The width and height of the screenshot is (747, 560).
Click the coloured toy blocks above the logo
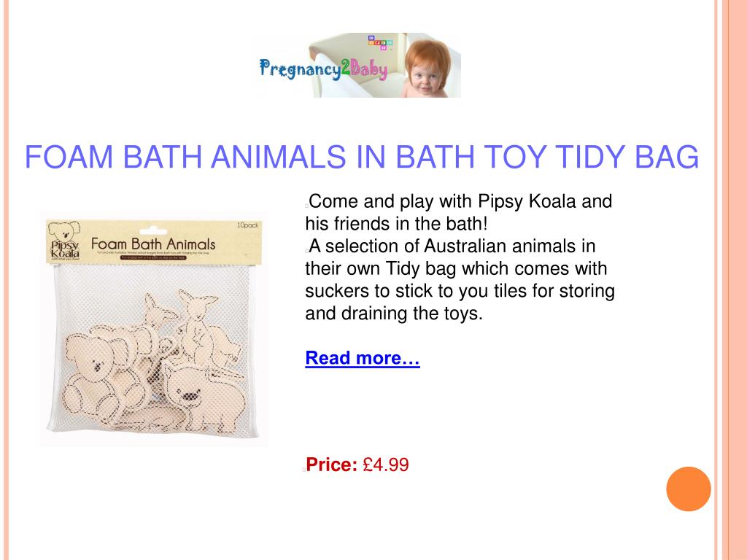pos(382,42)
